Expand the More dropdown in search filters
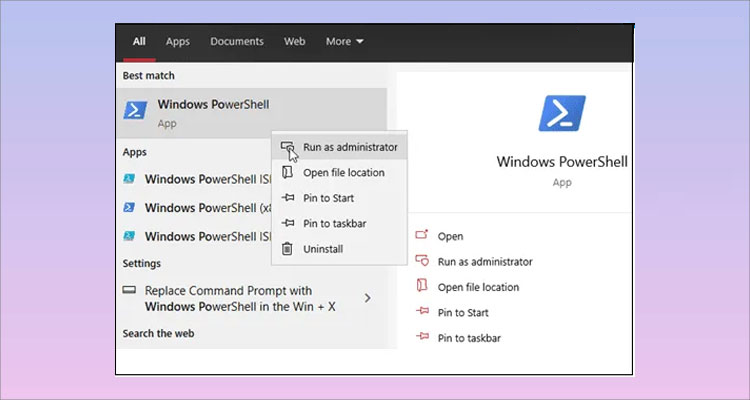The image size is (750, 400). click(x=344, y=42)
